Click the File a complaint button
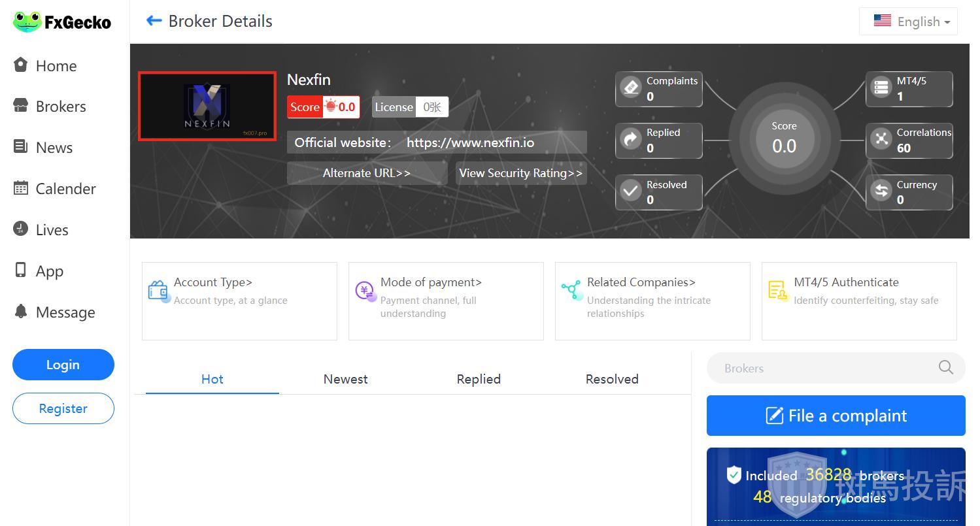The height and width of the screenshot is (526, 980). [x=836, y=416]
